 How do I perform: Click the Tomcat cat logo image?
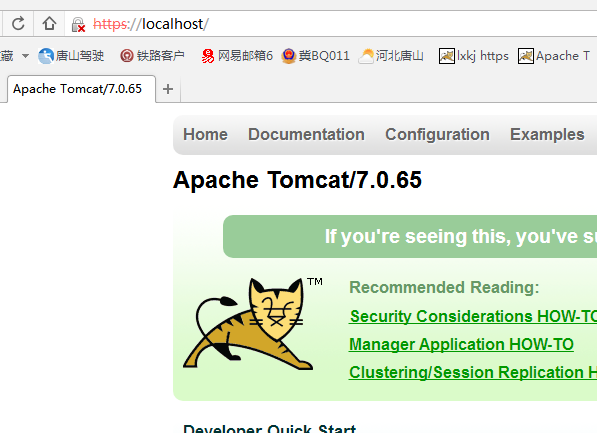[253, 324]
